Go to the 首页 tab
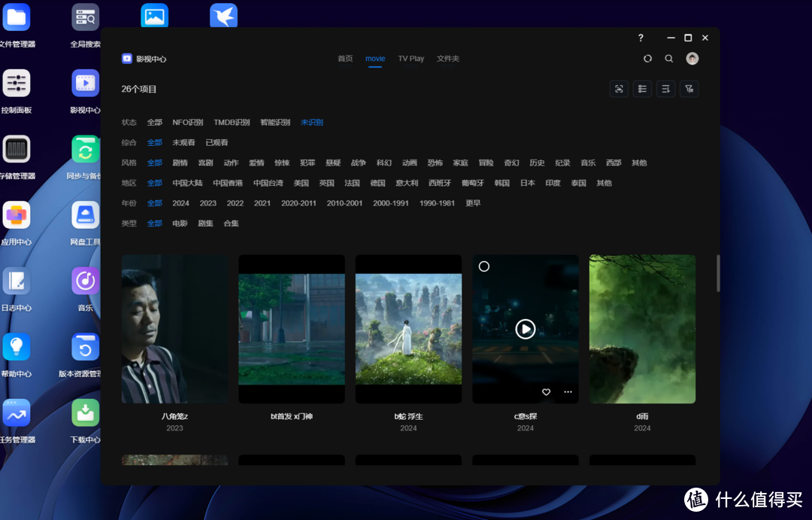The width and height of the screenshot is (812, 520). pos(345,59)
